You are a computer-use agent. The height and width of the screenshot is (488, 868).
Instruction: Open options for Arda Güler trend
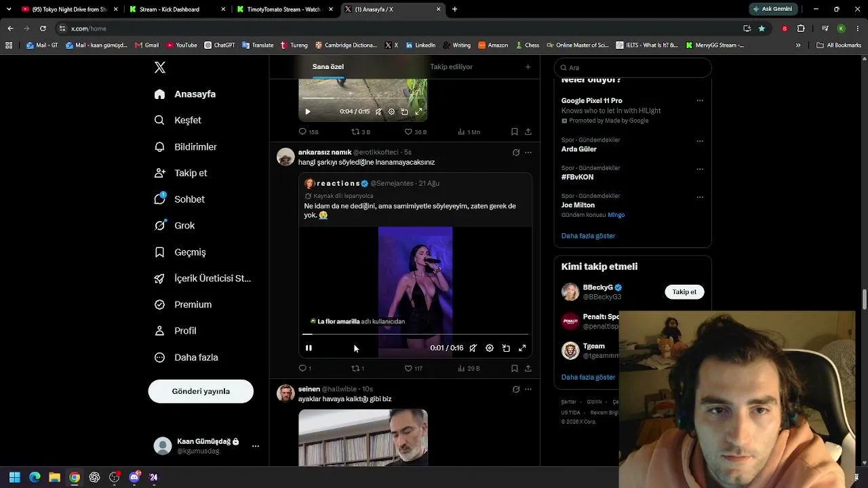click(700, 141)
